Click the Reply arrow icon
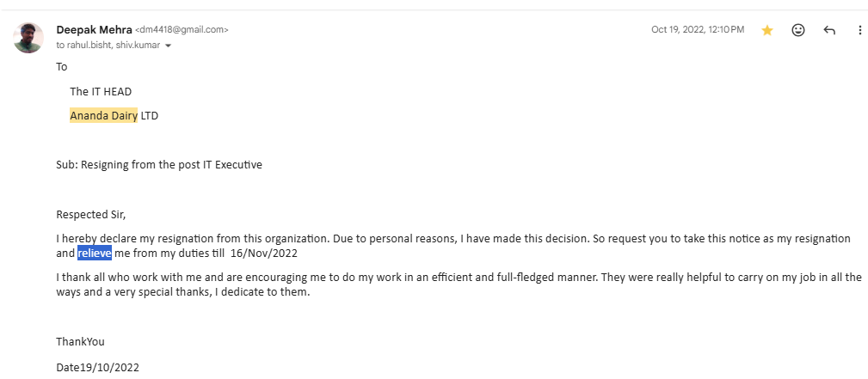Viewport: 868px width, 379px height. coord(829,30)
